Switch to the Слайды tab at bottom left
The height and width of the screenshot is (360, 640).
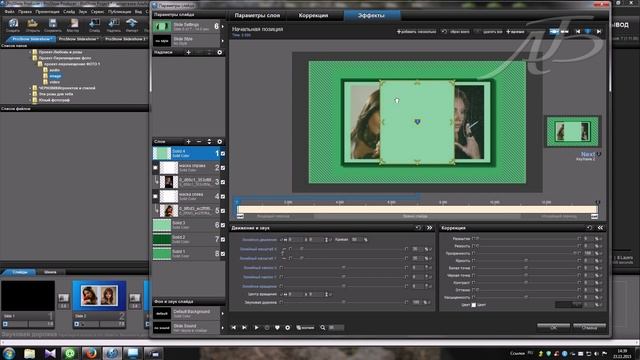tap(20, 272)
